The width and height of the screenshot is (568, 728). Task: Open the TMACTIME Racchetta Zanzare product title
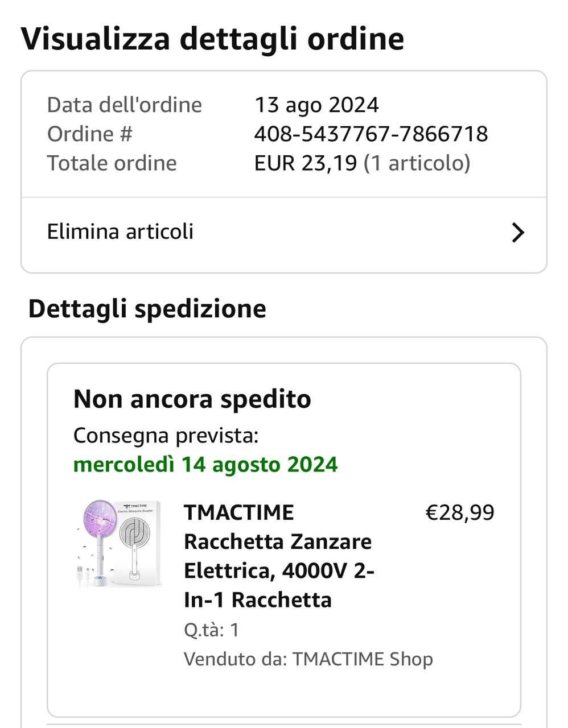278,556
